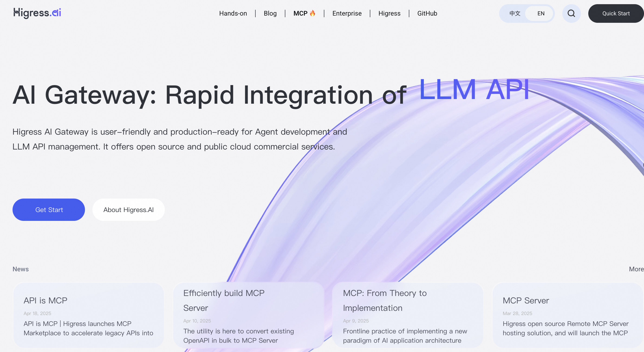Open MCP: From Theory to Implementation card
Image resolution: width=644 pixels, height=352 pixels.
tap(407, 315)
